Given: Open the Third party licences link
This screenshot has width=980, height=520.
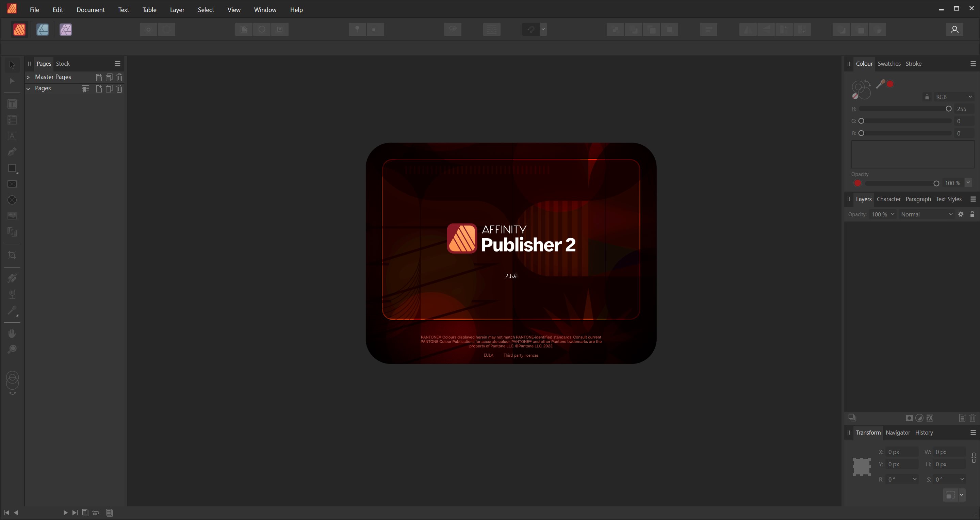Looking at the screenshot, I should [521, 355].
